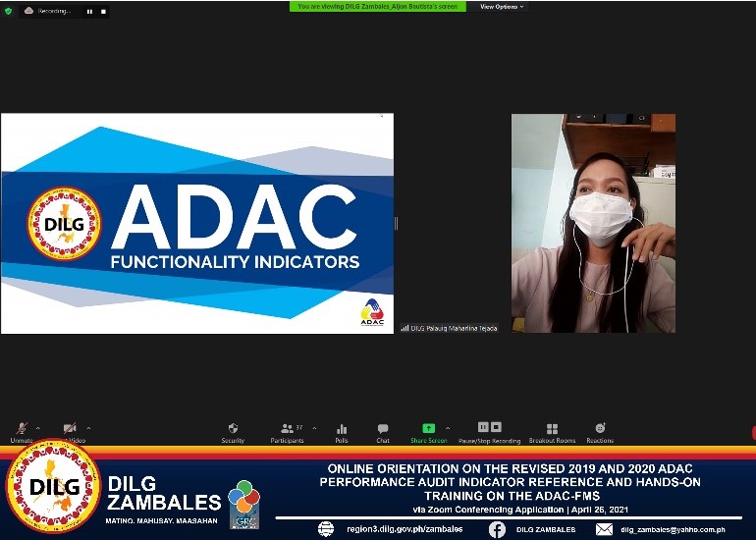Screen dimensions: 756x540
Task: Click the DILG ZAMBALES Facebook page text
Action: (x=546, y=529)
